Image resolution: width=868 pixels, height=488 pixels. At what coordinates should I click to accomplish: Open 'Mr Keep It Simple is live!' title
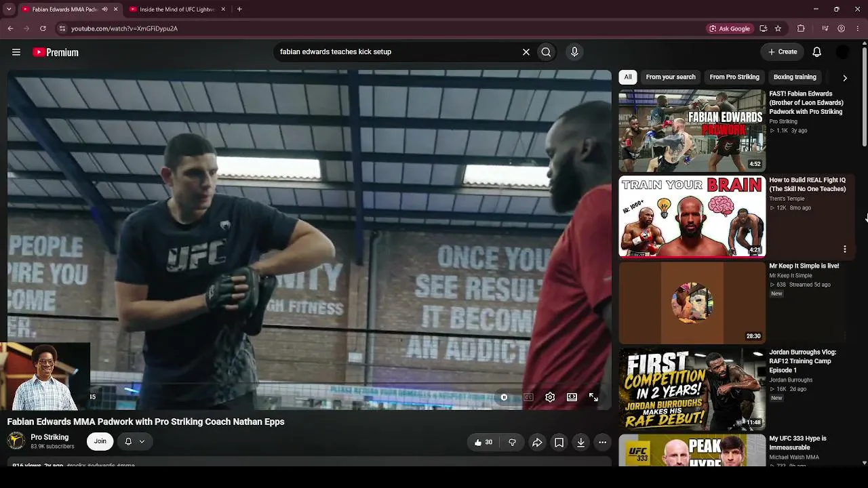pos(804,266)
